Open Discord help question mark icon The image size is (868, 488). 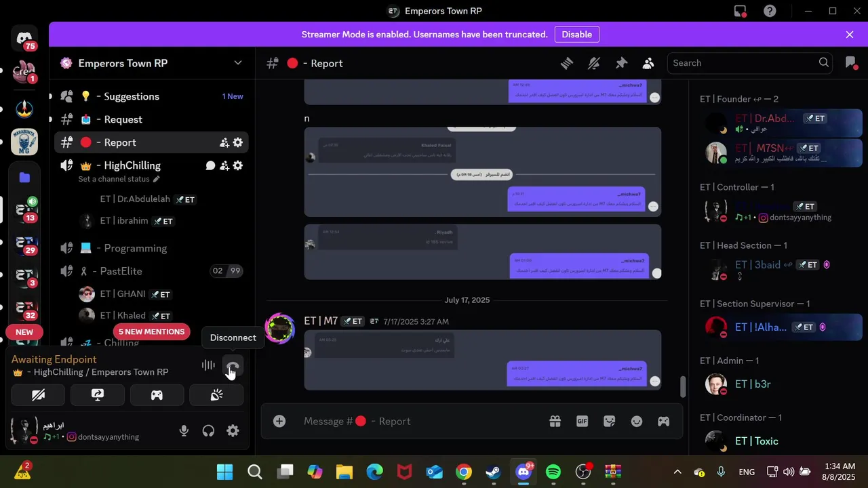coord(770,11)
